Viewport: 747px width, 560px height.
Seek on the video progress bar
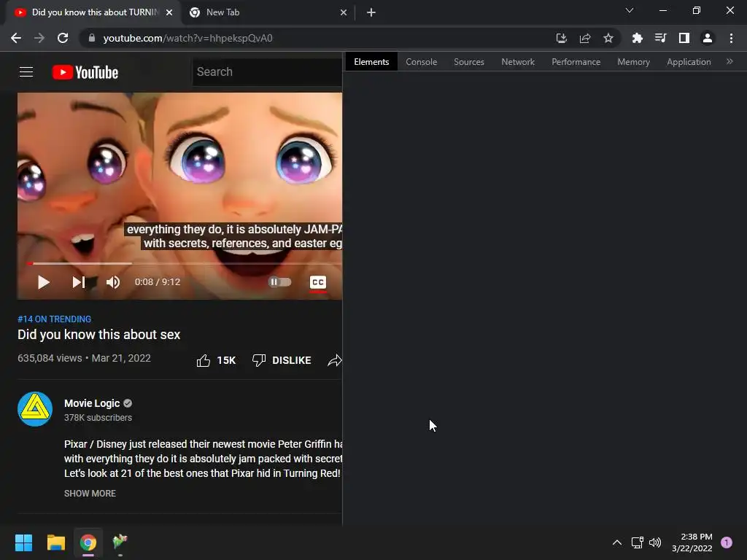click(x=184, y=263)
